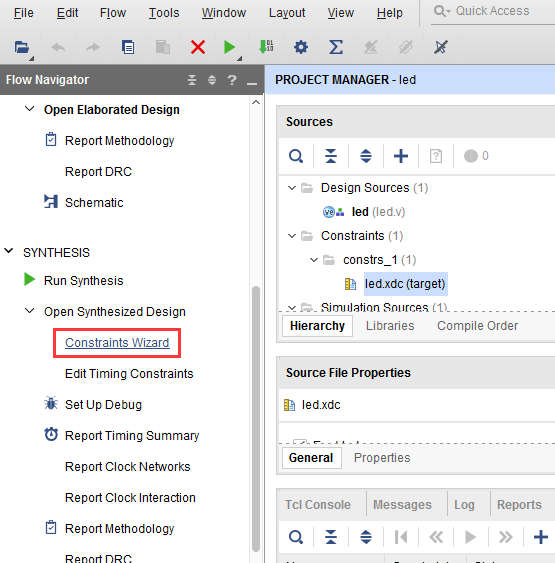Click the green Run toolbar icon

(x=229, y=47)
